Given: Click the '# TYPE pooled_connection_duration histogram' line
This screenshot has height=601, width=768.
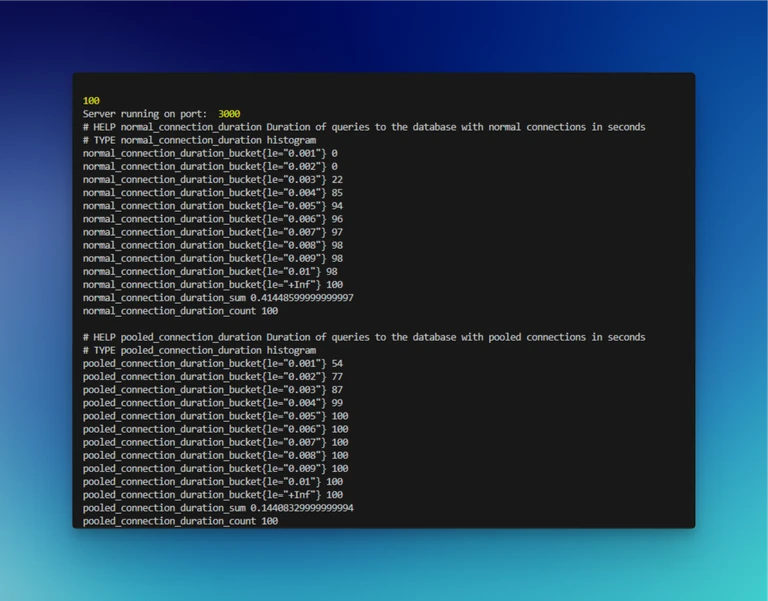Looking at the screenshot, I should (199, 351).
